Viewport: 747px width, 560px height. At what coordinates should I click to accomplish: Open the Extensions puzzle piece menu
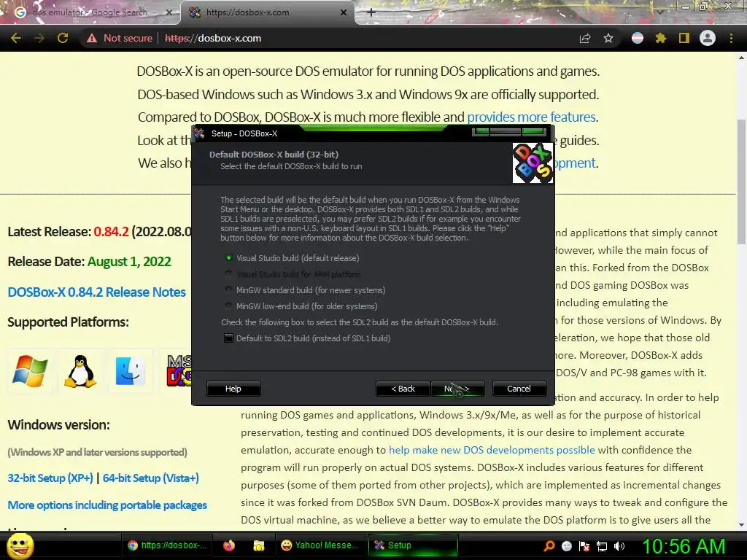click(661, 38)
